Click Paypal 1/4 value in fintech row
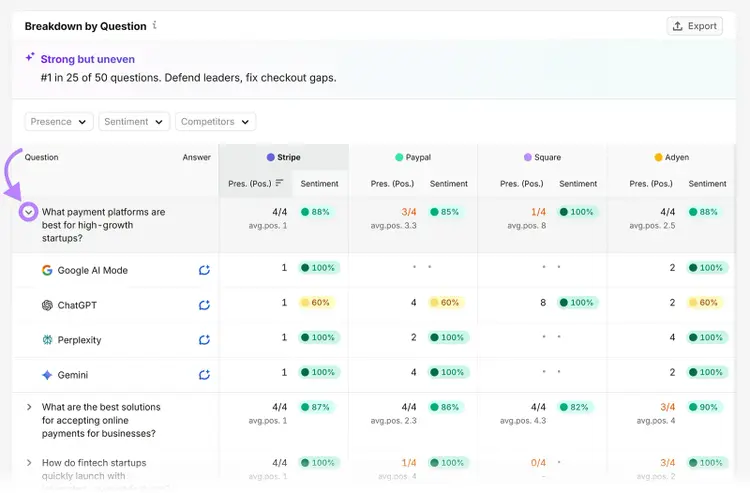The width and height of the screenshot is (750, 493). 409,462
